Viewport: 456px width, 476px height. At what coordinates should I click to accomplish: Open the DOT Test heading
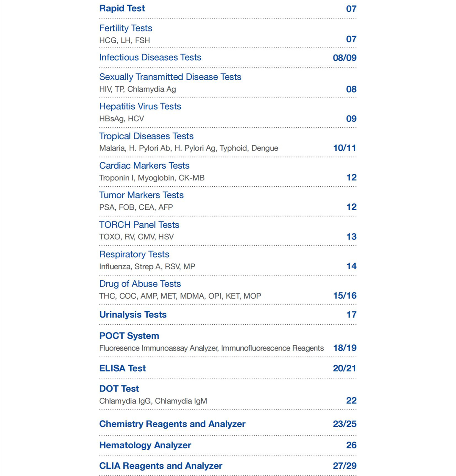[x=119, y=389]
